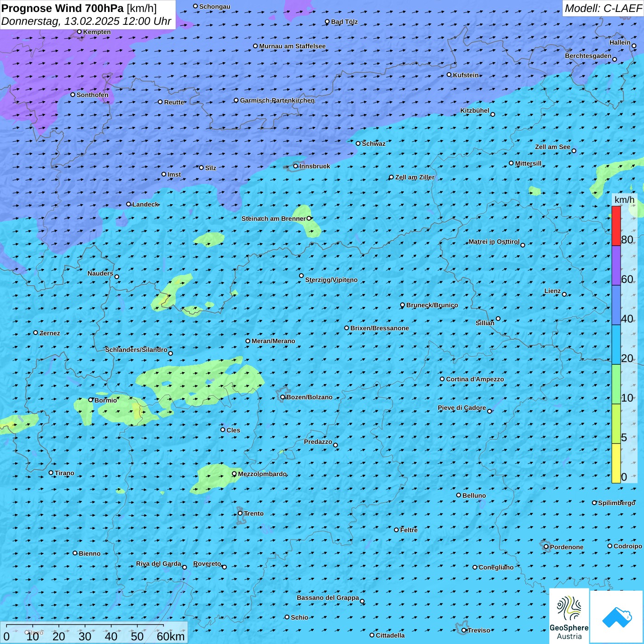Click the 'Pieve di Cadore' label
This screenshot has width=644, height=644.
(x=462, y=408)
